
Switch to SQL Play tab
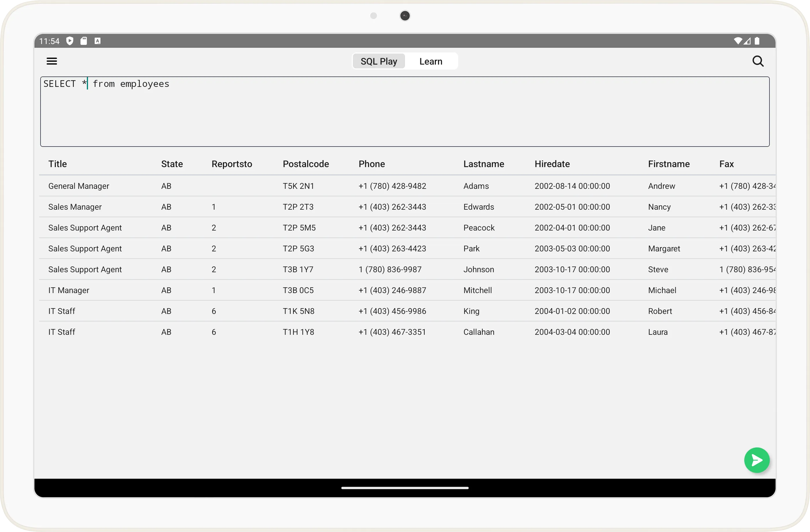379,61
